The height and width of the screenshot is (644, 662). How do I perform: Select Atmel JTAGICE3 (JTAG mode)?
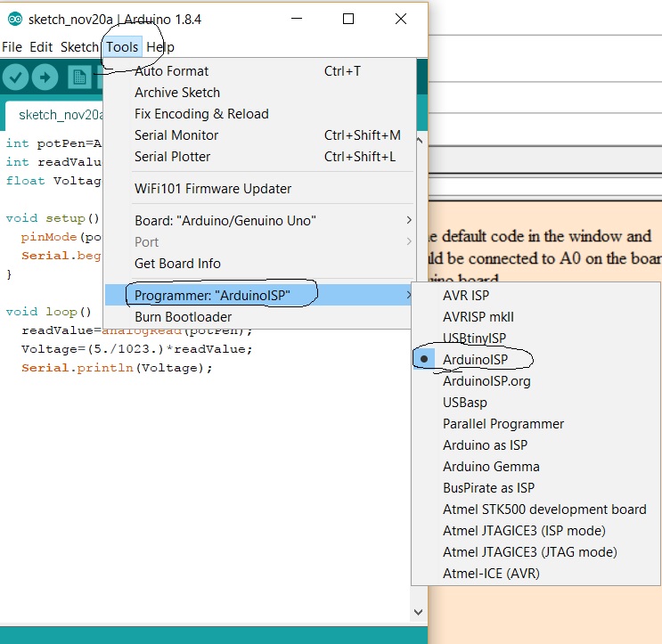[535, 552]
